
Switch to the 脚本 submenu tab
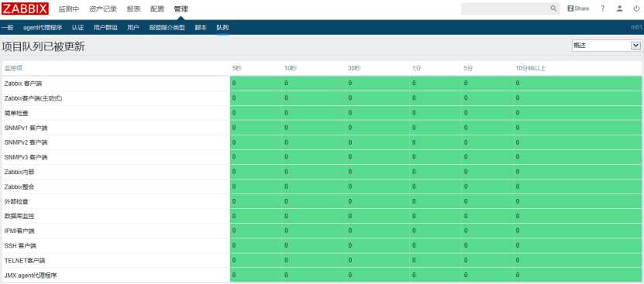(201, 28)
